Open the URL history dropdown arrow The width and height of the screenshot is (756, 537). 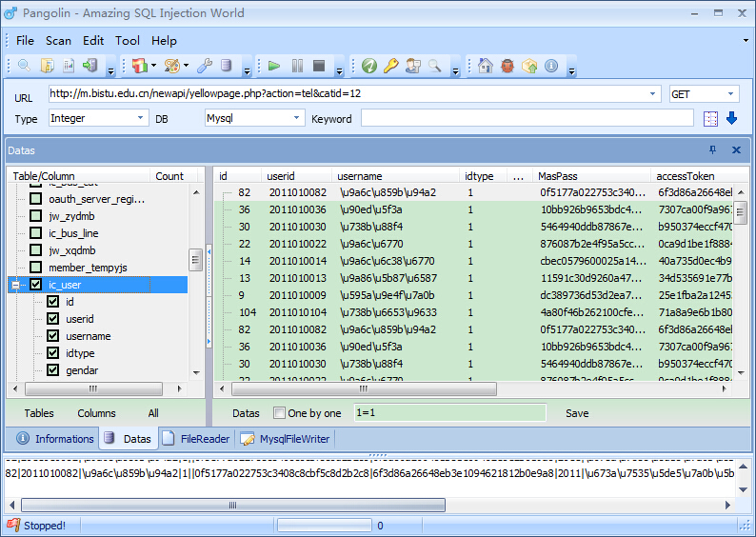click(x=652, y=93)
